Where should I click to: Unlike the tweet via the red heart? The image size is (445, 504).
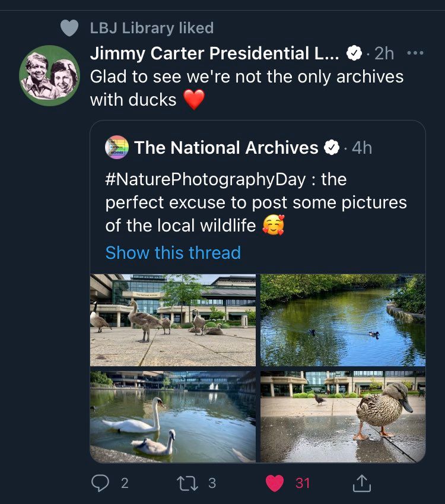[274, 483]
